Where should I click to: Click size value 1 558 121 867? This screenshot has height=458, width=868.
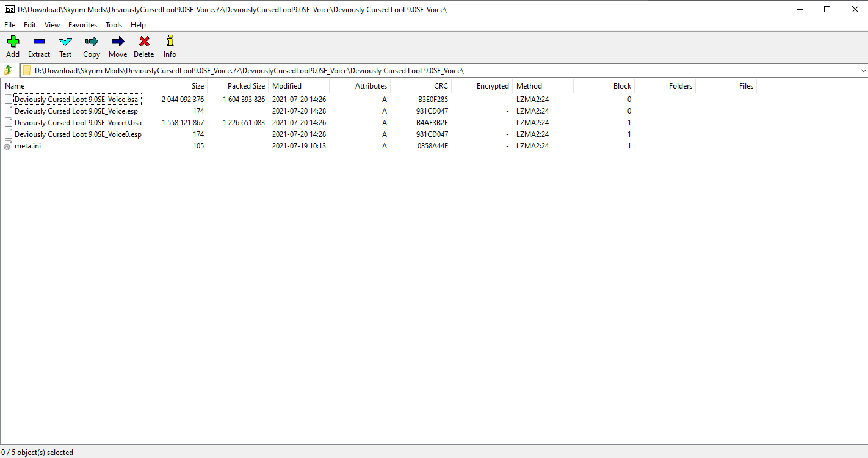coord(183,123)
